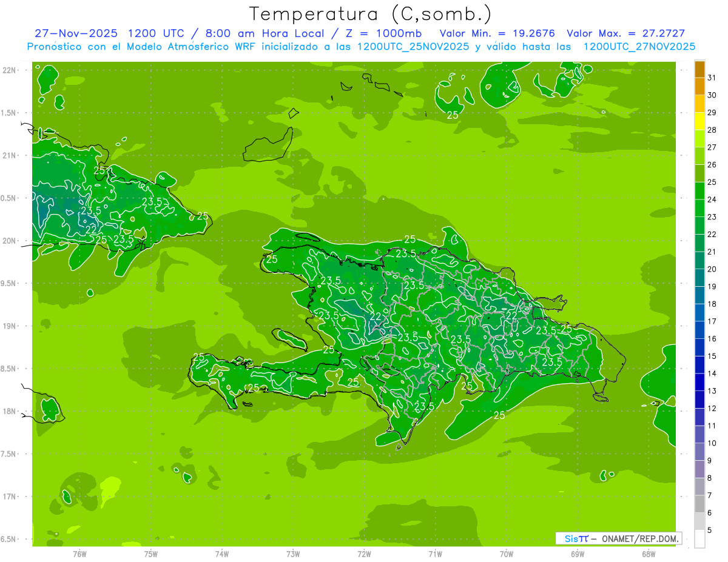Click the "17N" latitude label

(9, 497)
